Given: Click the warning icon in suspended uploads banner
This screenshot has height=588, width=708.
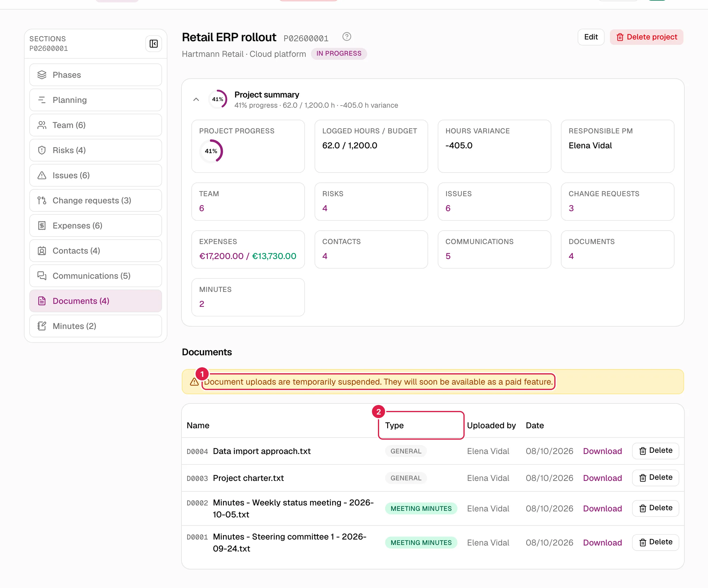Looking at the screenshot, I should pos(194,382).
